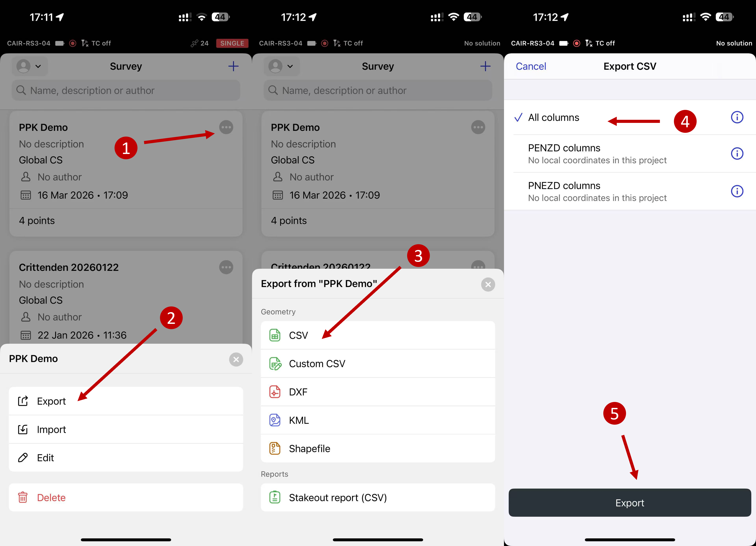Tap the three-dot menu on the PPK Demo card in the left screen
Image resolution: width=756 pixels, height=546 pixels.
(226, 127)
